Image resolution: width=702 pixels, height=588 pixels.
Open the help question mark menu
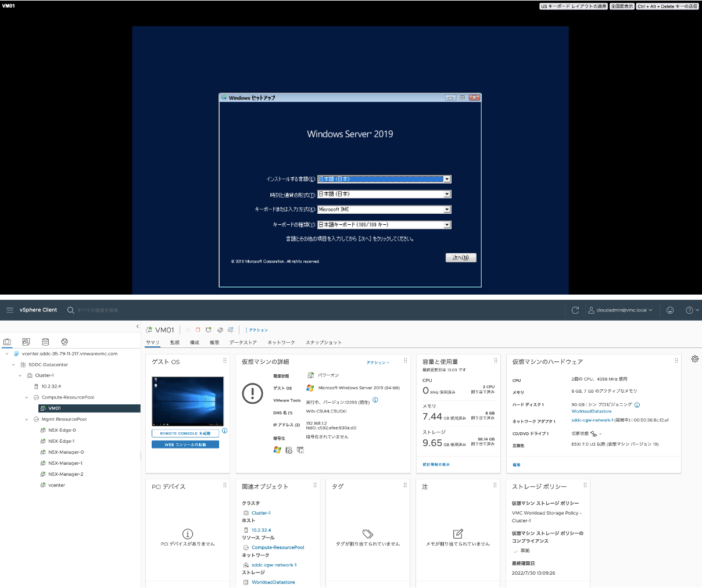(692, 310)
